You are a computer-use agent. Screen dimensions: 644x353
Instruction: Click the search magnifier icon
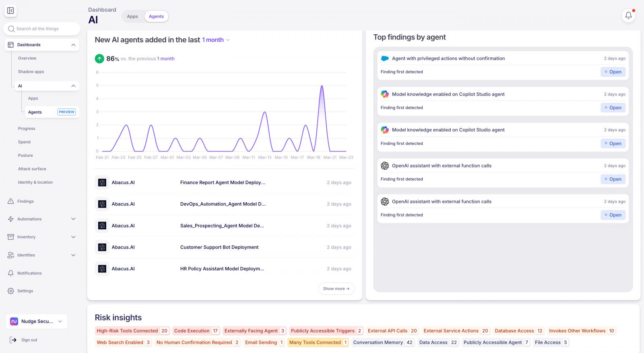(x=11, y=29)
